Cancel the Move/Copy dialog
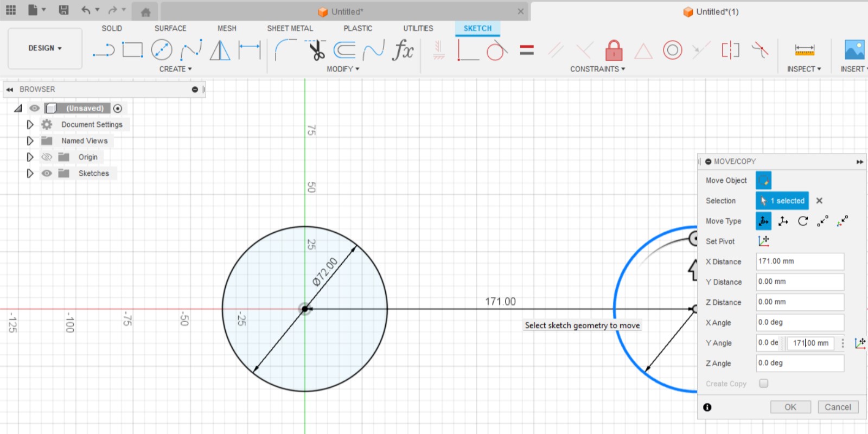Screen dimensions: 868x434 coord(838,407)
